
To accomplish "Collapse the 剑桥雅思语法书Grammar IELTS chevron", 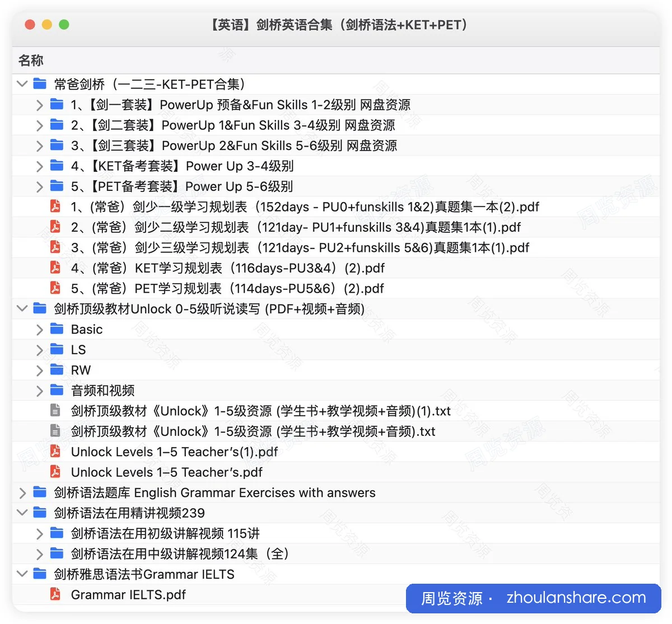I will [x=22, y=574].
